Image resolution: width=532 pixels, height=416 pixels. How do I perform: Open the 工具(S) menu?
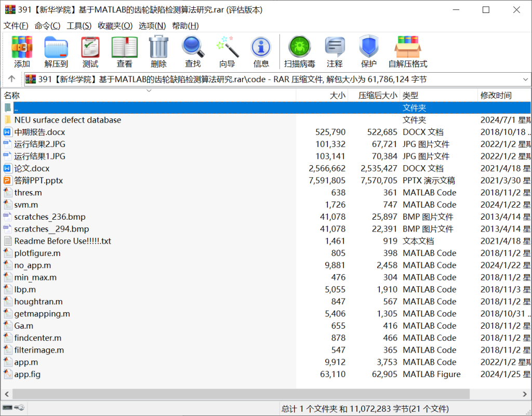pos(79,26)
